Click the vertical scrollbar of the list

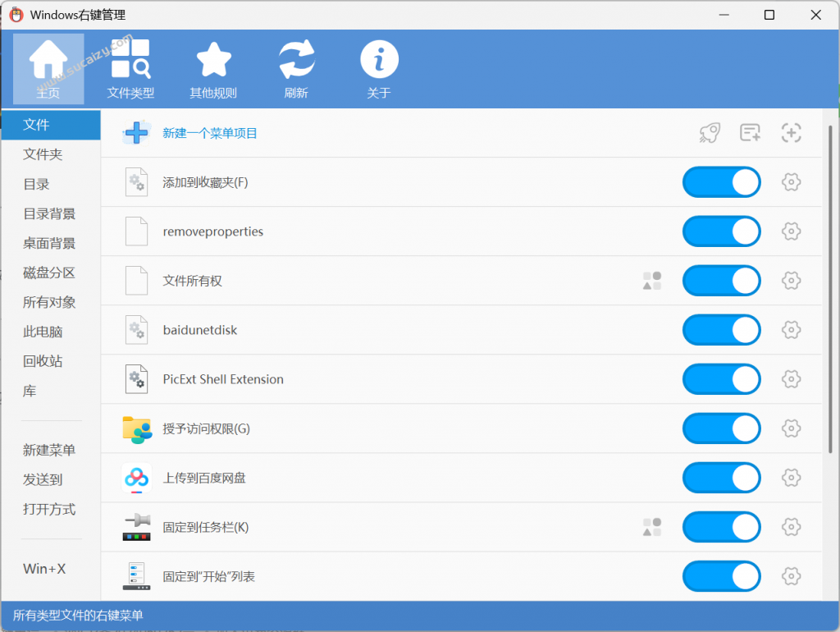pos(830,290)
